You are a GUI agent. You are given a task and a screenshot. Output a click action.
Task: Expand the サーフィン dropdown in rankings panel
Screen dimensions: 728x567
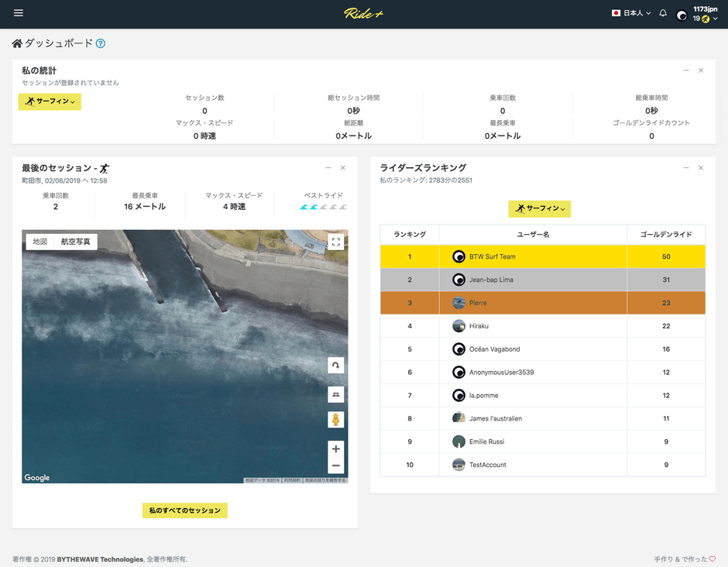(539, 209)
